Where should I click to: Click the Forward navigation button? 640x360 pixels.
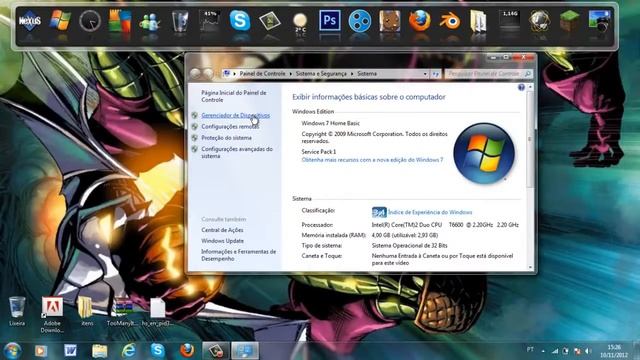click(209, 74)
